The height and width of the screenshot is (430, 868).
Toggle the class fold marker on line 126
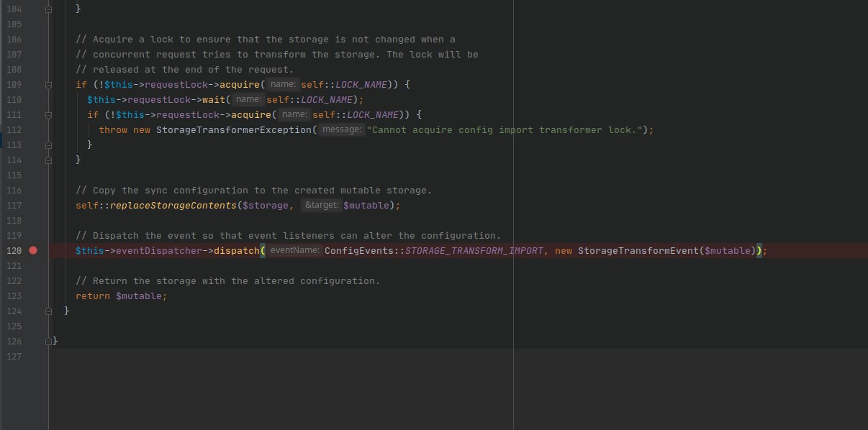pos(48,341)
